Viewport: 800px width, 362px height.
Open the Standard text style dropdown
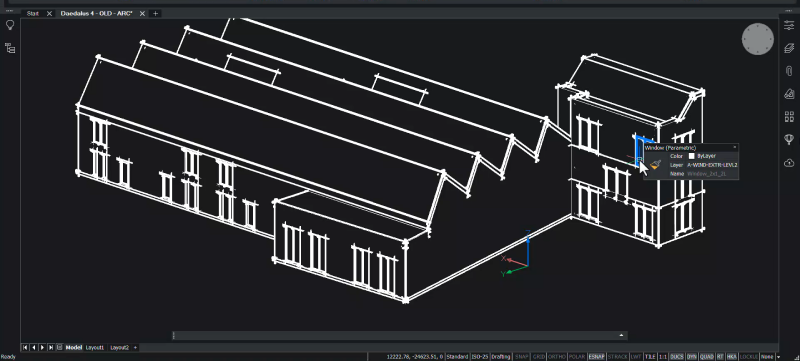pyautogui.click(x=458, y=357)
